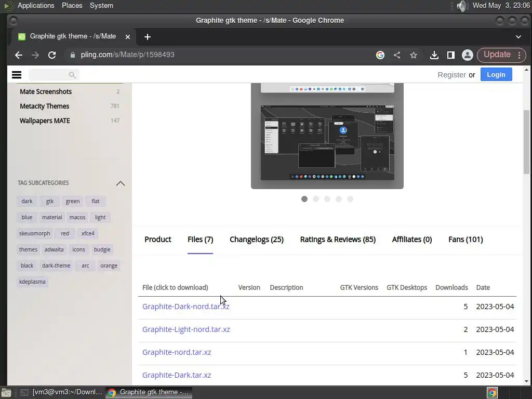
Task: Bookmark this page with the star
Action: 414,55
